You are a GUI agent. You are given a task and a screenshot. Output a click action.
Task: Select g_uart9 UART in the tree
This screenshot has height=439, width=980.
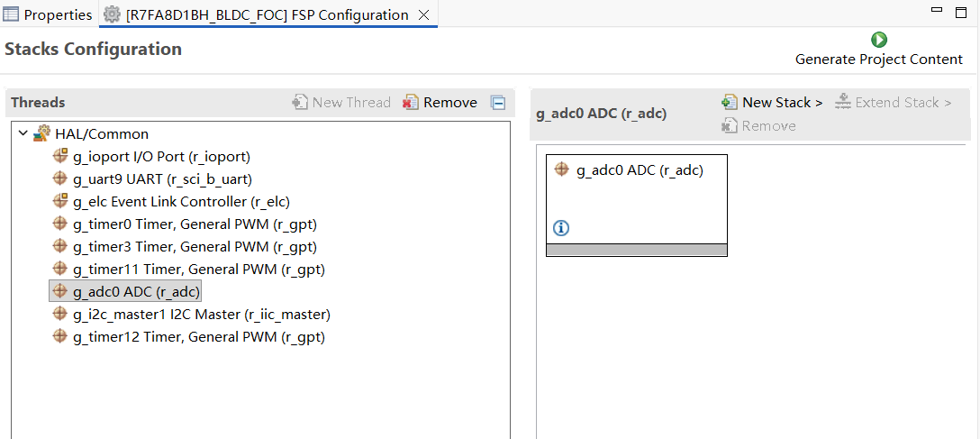pyautogui.click(x=162, y=179)
